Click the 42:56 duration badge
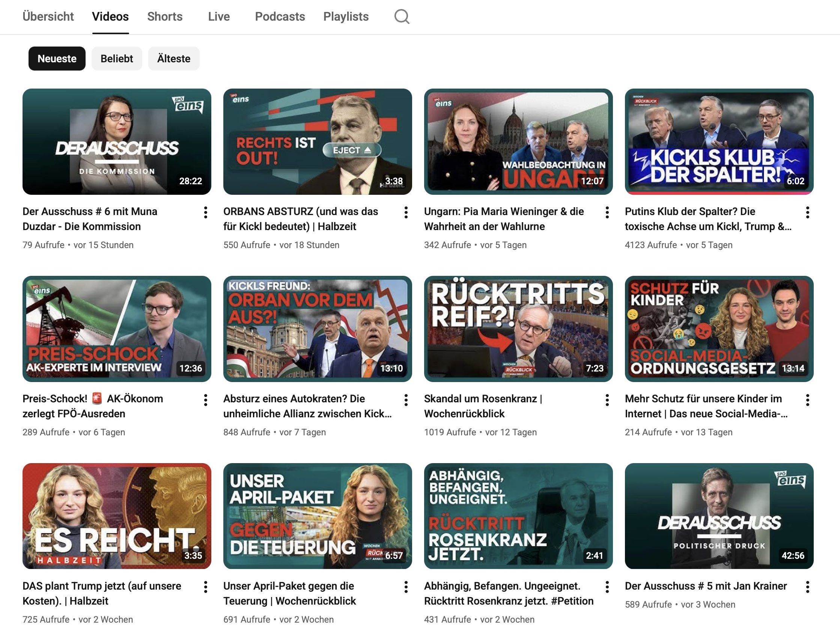The image size is (840, 632). [x=793, y=556]
